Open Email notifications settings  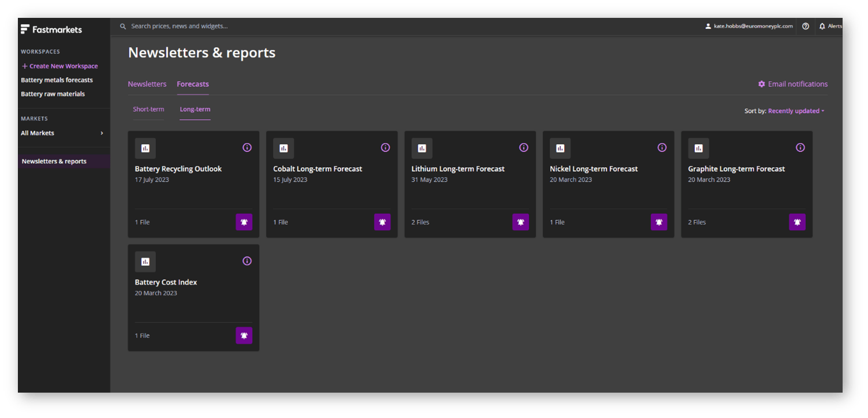[793, 84]
